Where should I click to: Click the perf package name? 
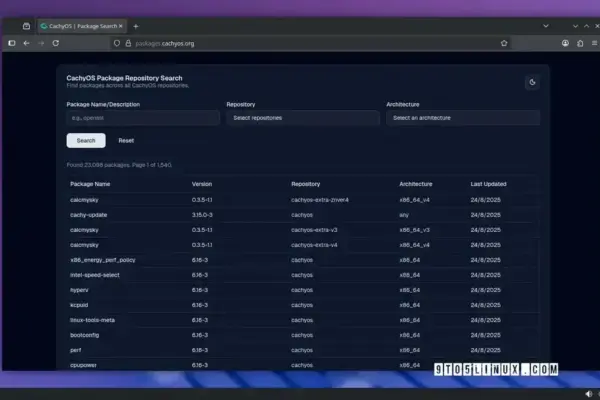click(x=75, y=350)
